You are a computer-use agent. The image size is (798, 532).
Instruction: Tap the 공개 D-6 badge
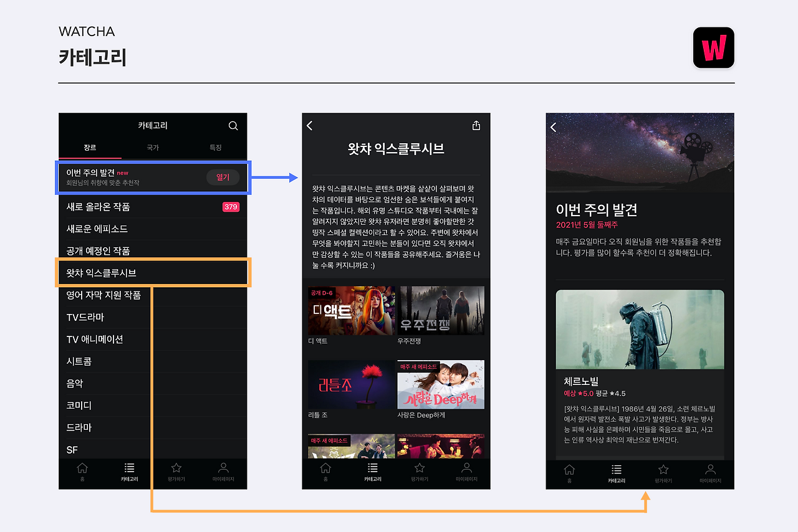click(x=322, y=293)
